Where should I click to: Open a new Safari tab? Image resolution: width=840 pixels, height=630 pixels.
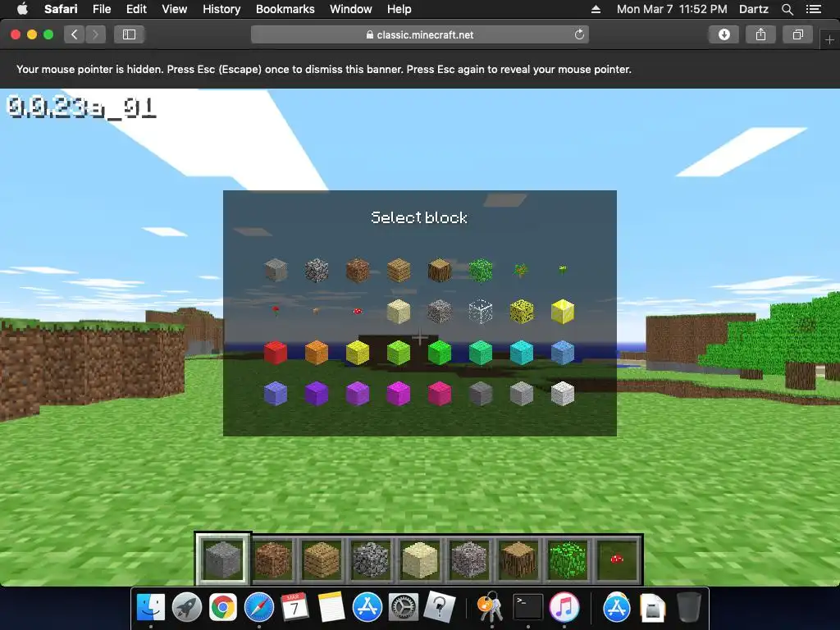tap(829, 39)
